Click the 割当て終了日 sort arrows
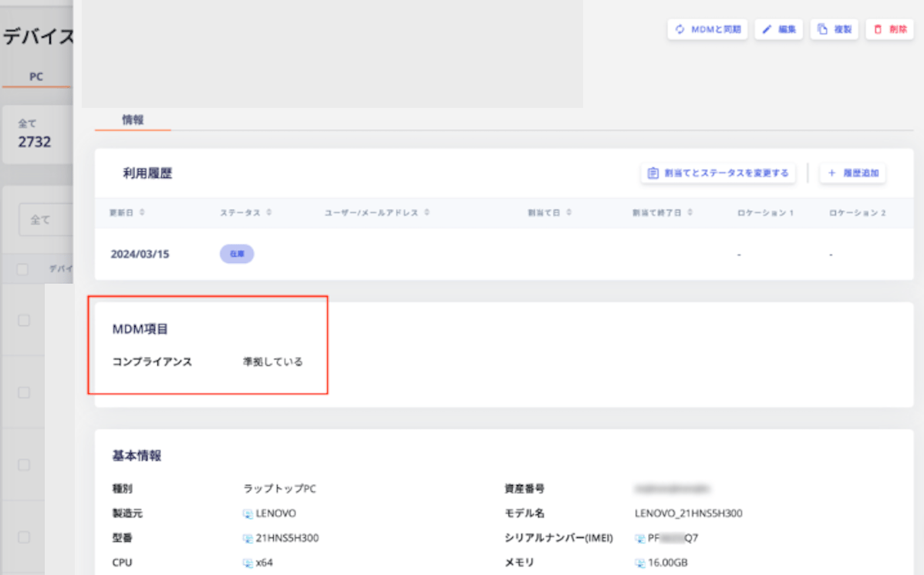 (690, 212)
